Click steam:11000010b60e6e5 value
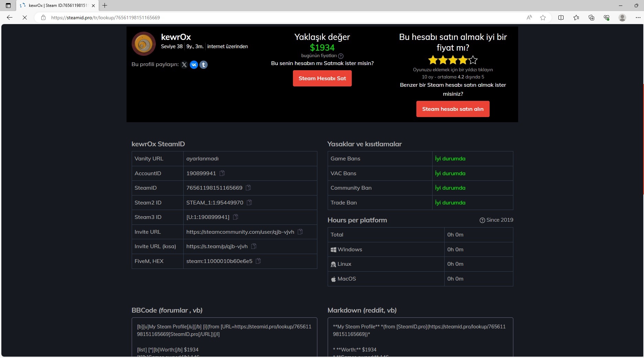The height and width of the screenshot is (358, 644). tap(219, 261)
